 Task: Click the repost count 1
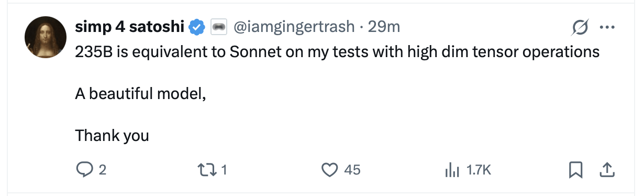click(x=224, y=170)
